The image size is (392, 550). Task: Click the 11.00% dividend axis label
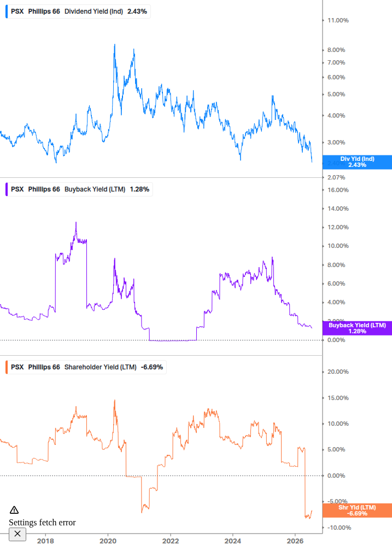pyautogui.click(x=338, y=20)
